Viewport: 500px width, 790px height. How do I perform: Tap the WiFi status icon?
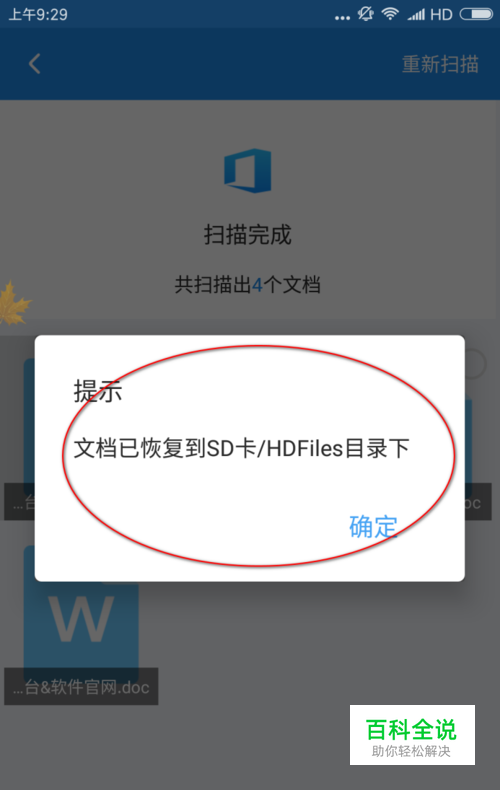(390, 14)
